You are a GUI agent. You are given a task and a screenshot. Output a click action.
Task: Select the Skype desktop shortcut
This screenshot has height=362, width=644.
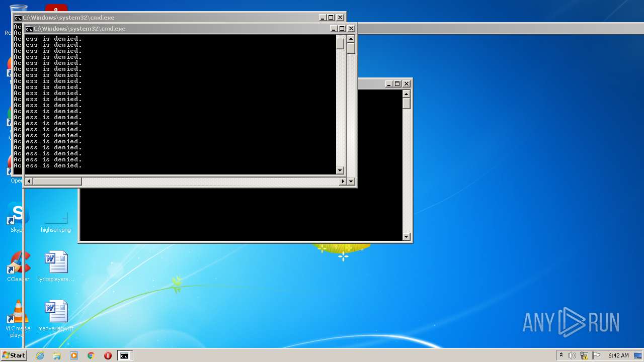[x=17, y=217]
